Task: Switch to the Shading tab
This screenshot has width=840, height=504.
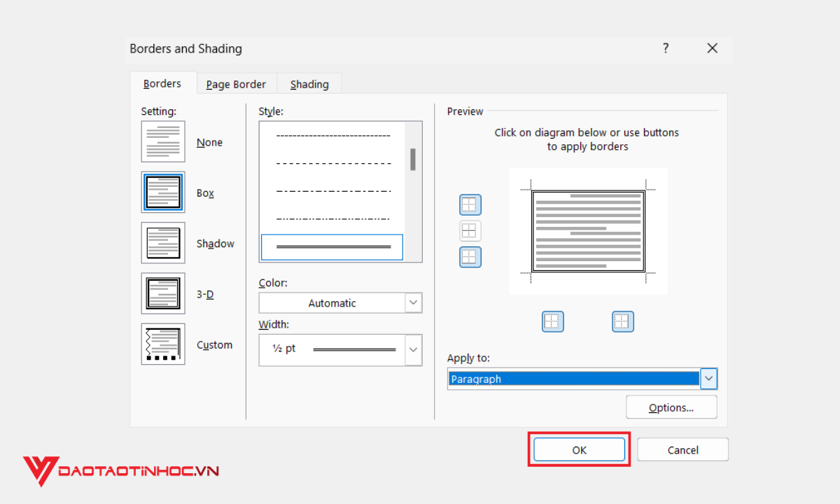Action: (x=309, y=84)
